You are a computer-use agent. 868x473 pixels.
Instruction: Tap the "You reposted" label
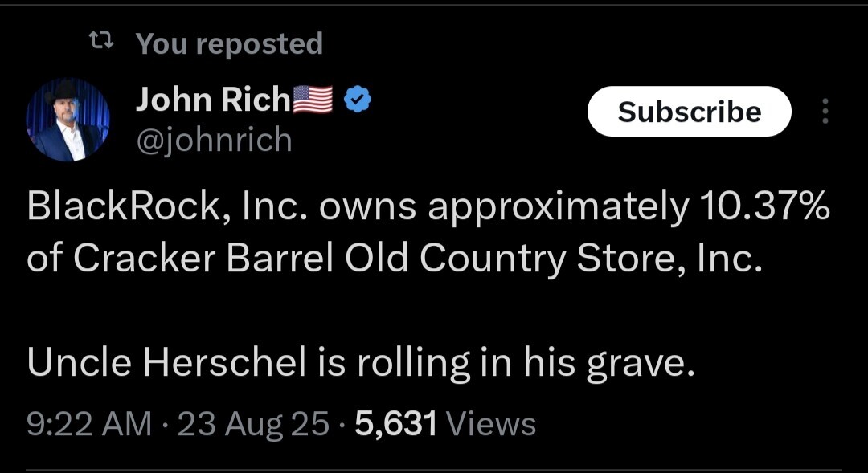click(229, 43)
